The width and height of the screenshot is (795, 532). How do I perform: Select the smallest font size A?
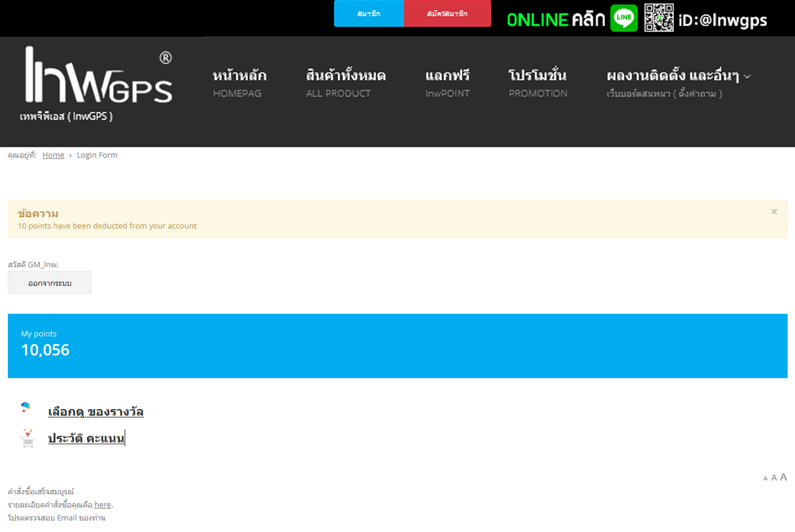tap(765, 478)
